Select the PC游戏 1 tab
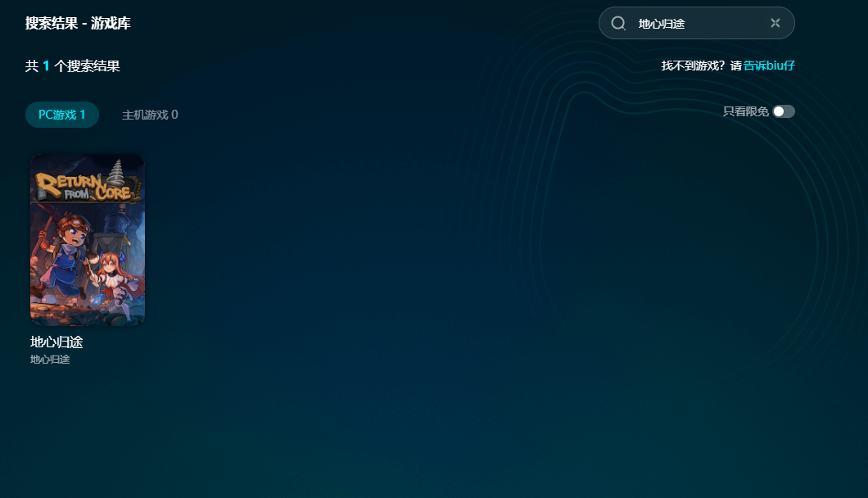This screenshot has width=868, height=498. click(62, 115)
